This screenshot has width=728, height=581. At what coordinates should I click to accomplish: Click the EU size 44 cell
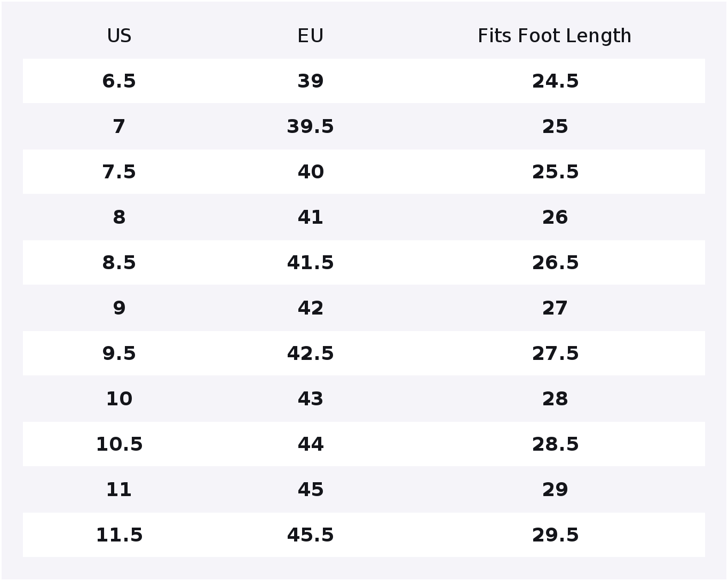310,444
